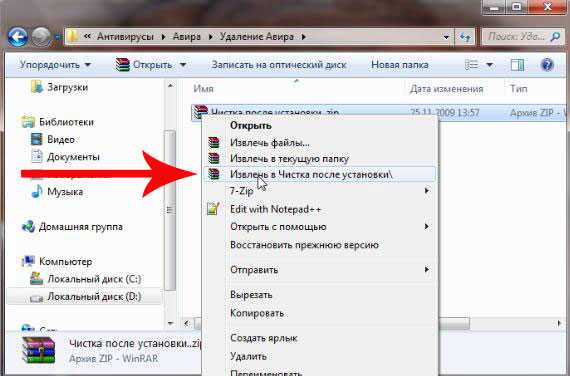
Task: Open the address bar history dropdown arrow
Action: click(446, 37)
